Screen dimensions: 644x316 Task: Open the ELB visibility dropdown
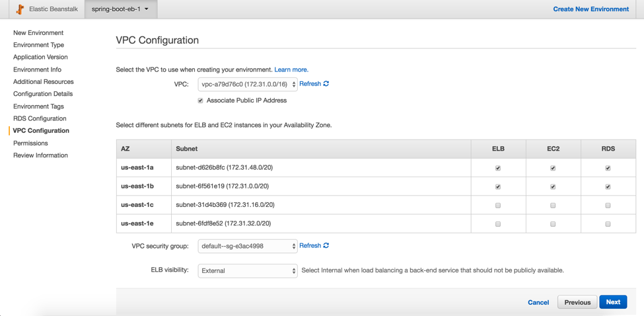tap(248, 271)
